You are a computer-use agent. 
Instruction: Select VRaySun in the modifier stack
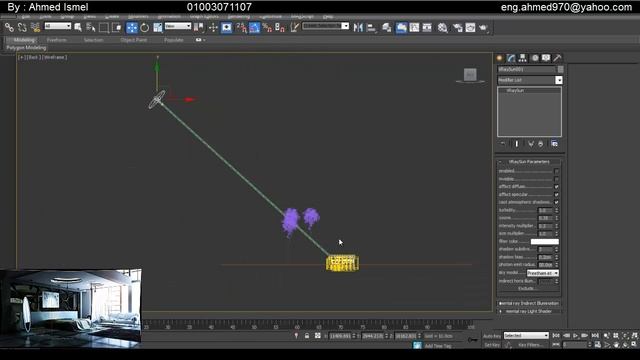click(515, 90)
